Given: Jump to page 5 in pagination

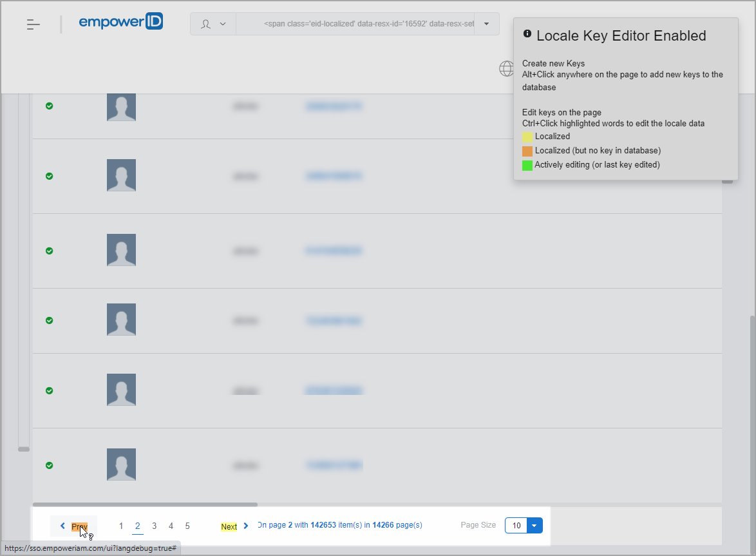Looking at the screenshot, I should (187, 526).
